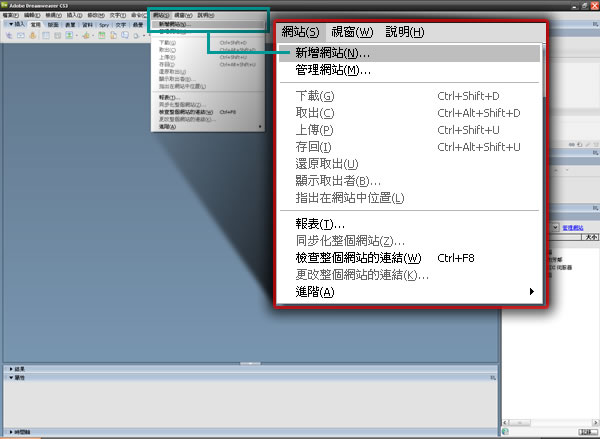Open the Image icon's dropdown arrow
Image resolution: width=600 pixels, height=439 pixels.
pyautogui.click(x=77, y=36)
